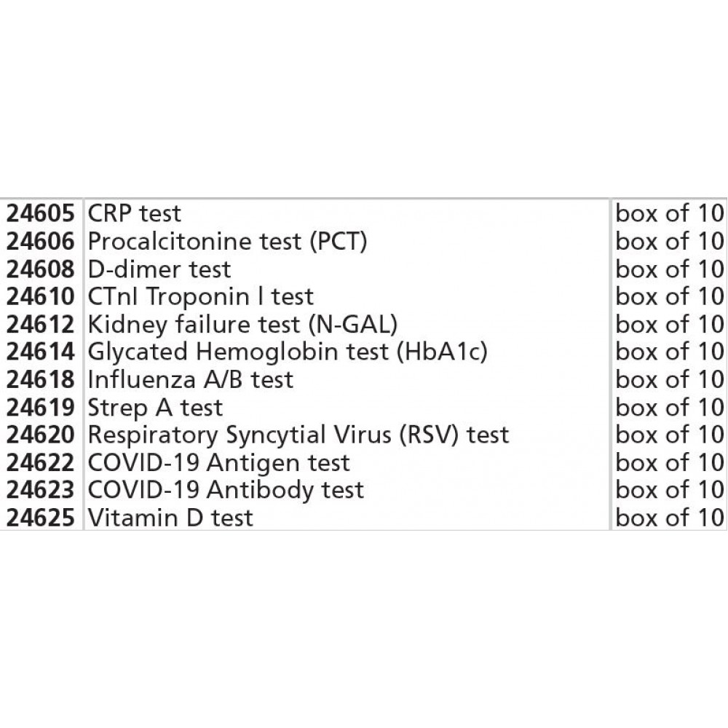Select the D-dimer test item
Screen dimensions: 728x728
coord(159,269)
